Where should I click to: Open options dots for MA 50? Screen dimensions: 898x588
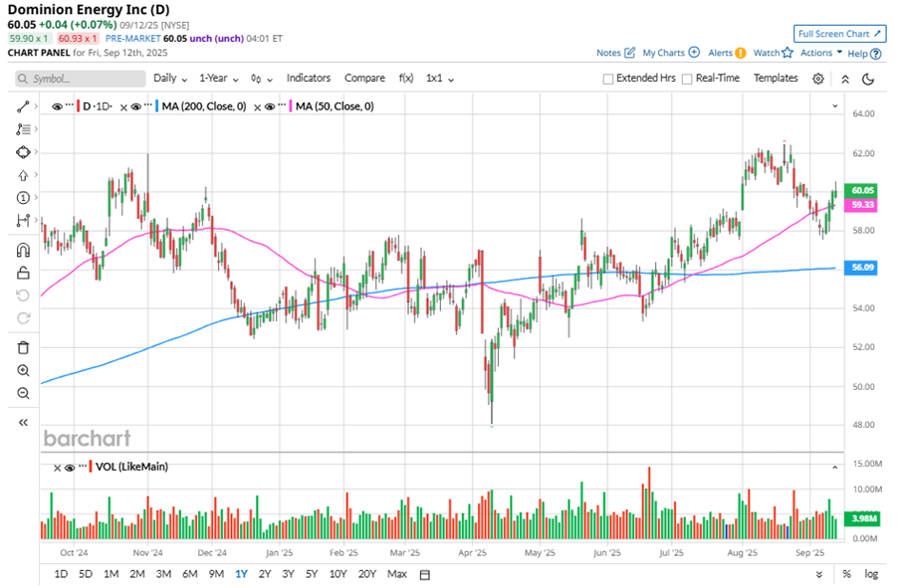point(282,104)
